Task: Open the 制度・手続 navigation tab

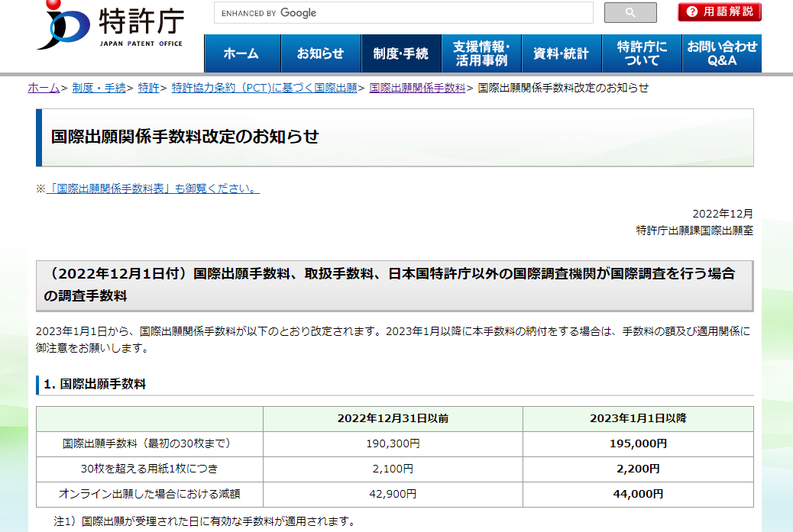Action: pos(401,53)
